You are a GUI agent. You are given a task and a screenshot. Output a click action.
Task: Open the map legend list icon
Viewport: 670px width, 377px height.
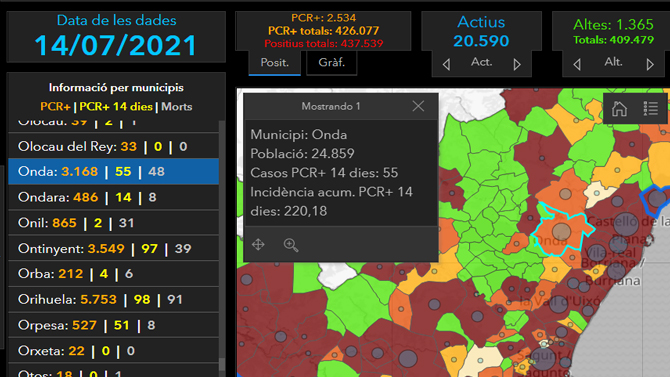coord(651,109)
